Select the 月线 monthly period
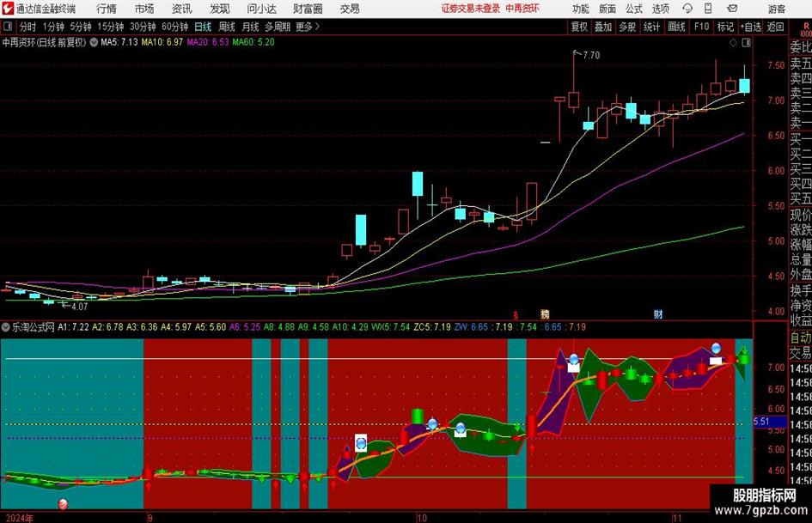812x523 pixels. (251, 27)
